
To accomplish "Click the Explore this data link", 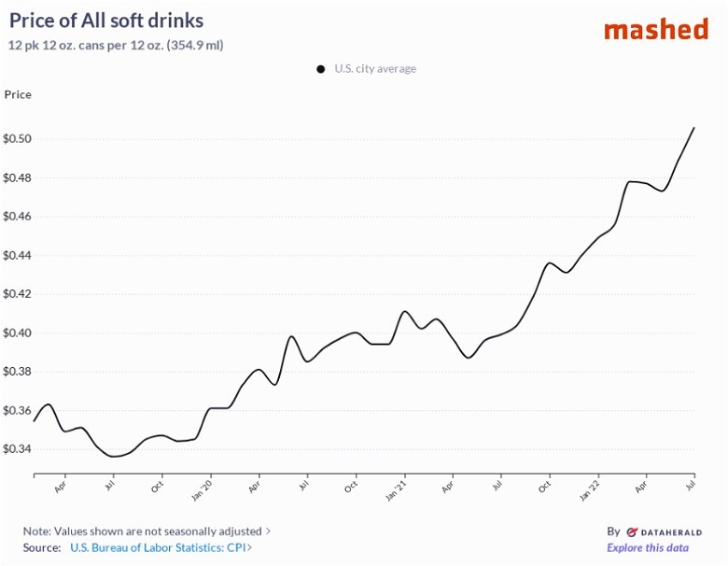I will pos(648,548).
